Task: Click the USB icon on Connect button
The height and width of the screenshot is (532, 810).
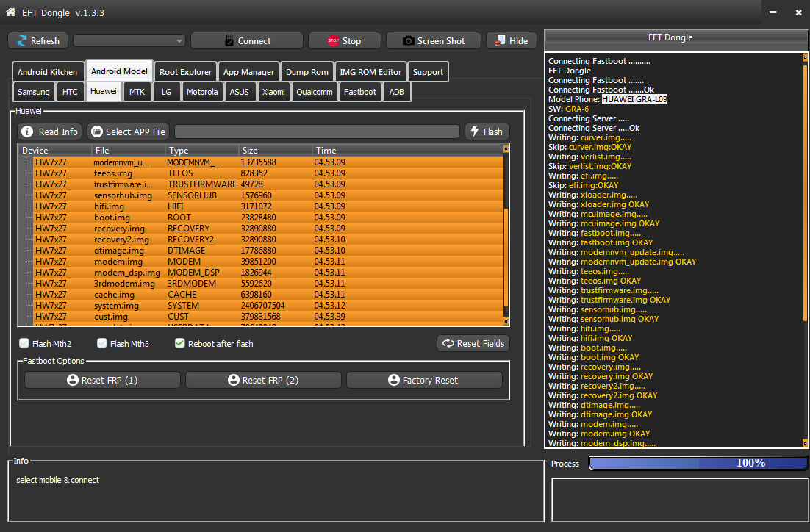Action: point(229,41)
